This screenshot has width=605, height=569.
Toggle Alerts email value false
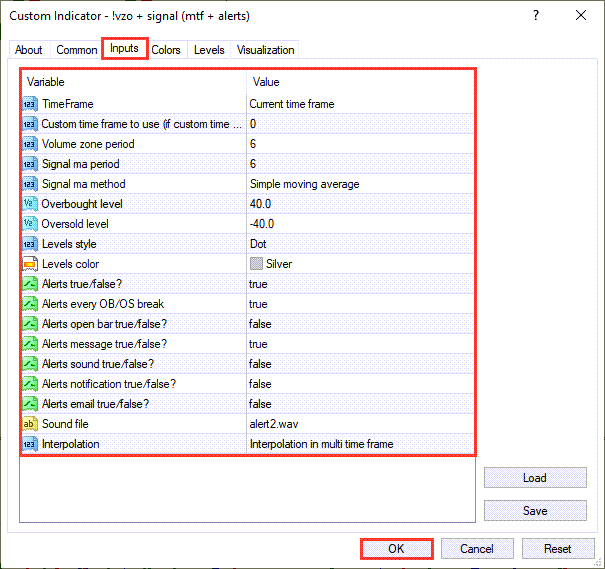(x=260, y=404)
